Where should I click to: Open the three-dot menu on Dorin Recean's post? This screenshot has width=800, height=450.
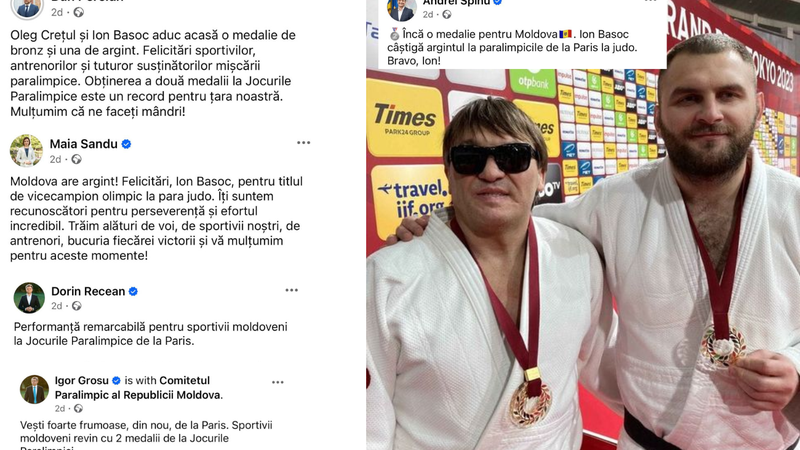click(x=291, y=290)
